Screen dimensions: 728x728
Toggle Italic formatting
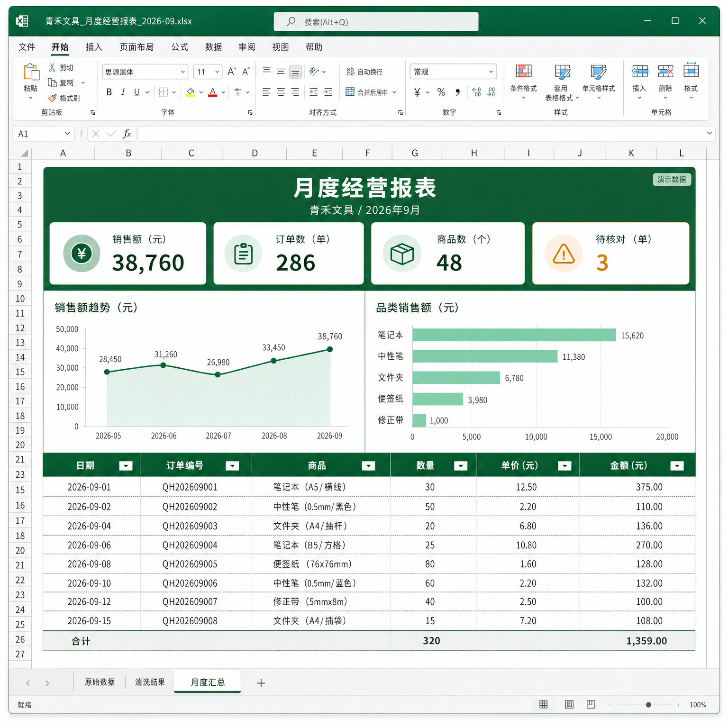click(x=123, y=92)
